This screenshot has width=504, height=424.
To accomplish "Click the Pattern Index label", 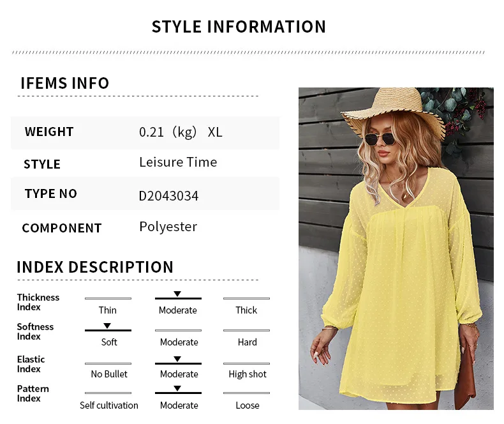I will [x=33, y=393].
